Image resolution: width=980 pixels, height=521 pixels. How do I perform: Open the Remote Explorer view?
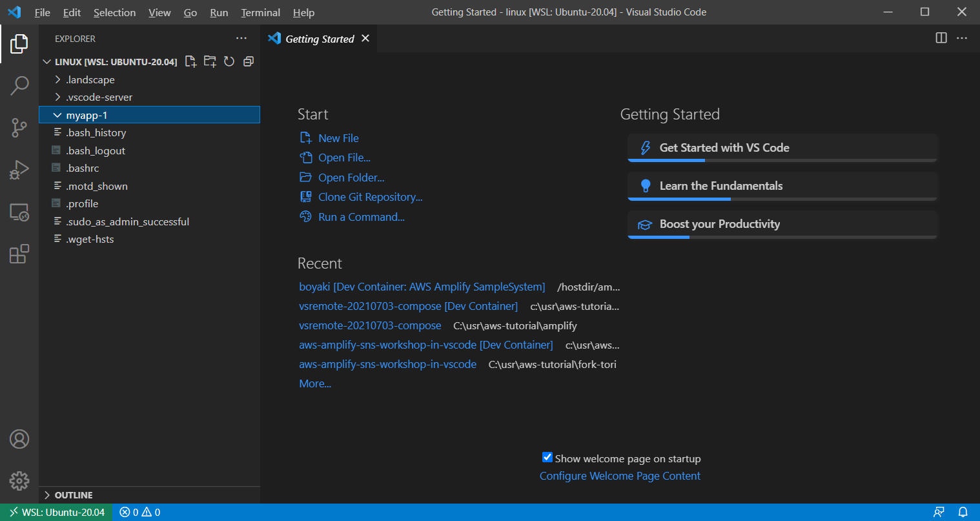coord(19,212)
